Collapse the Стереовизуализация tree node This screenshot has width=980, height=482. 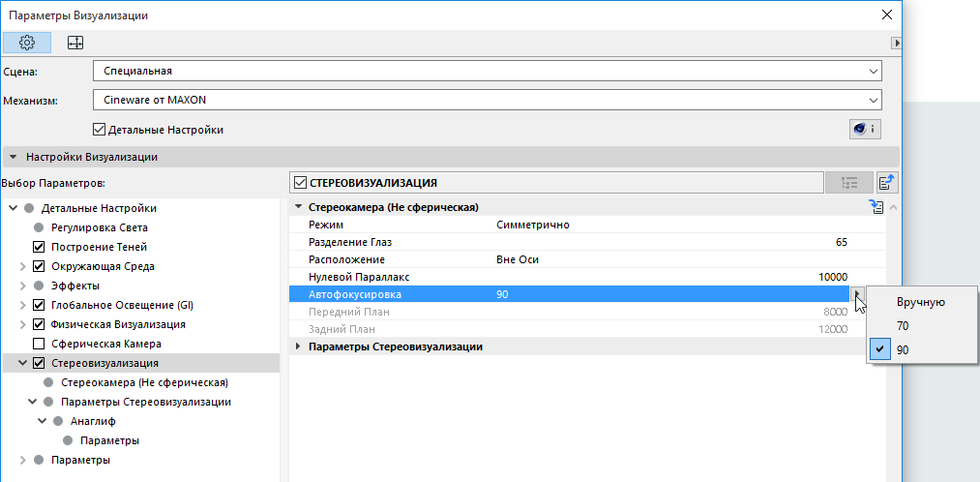(23, 363)
